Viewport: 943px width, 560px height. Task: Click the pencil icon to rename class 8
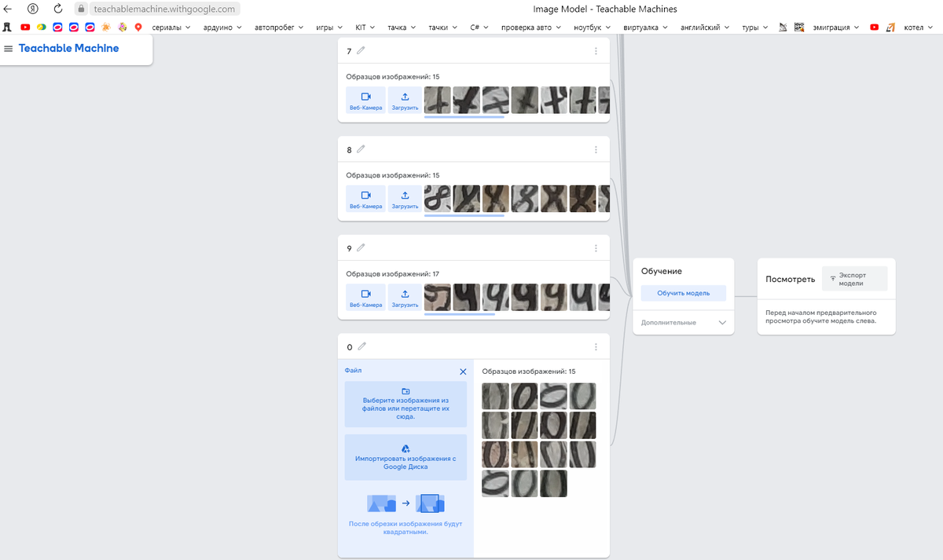(361, 149)
